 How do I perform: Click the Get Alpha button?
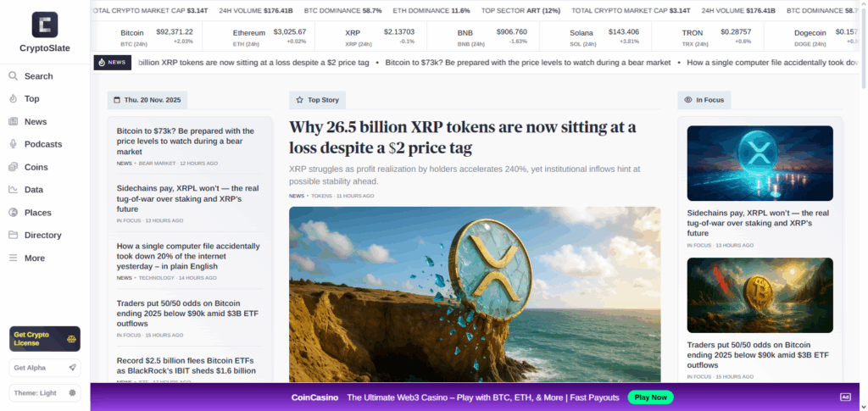pyautogui.click(x=45, y=368)
